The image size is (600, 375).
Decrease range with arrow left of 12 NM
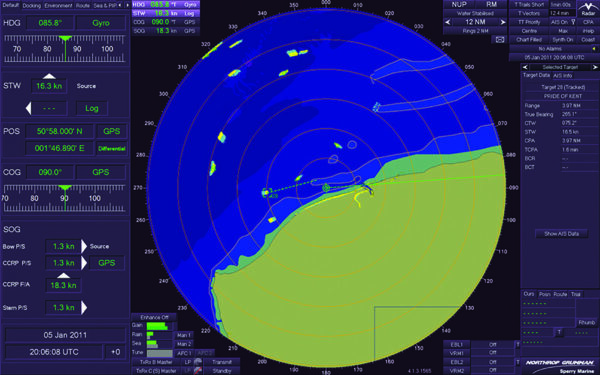448,22
